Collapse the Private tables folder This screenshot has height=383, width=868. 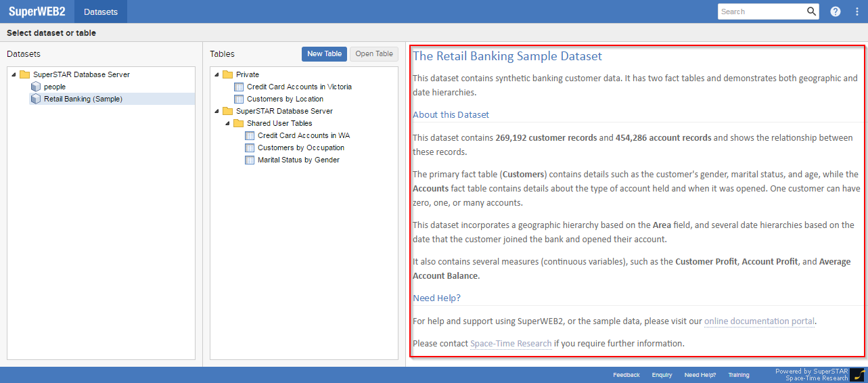(x=217, y=75)
